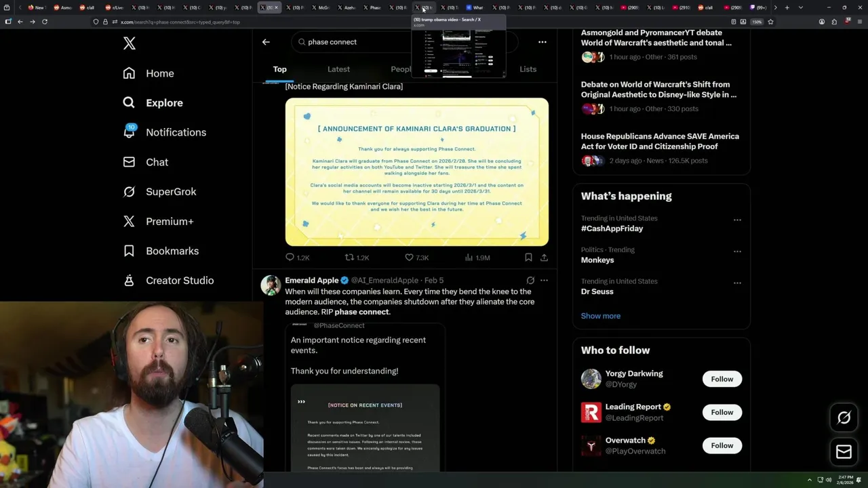This screenshot has height=488, width=868.
Task: Click the 150% zoom level indicator
Action: (x=756, y=22)
